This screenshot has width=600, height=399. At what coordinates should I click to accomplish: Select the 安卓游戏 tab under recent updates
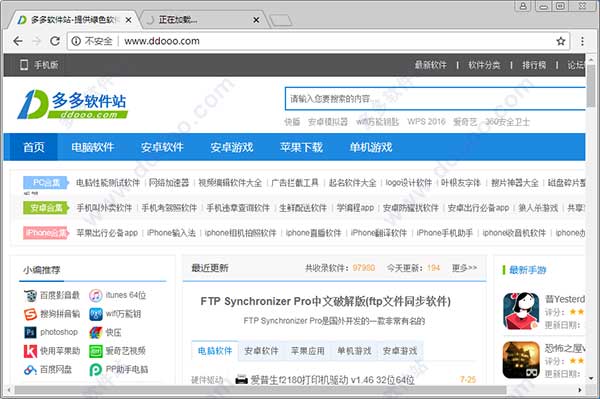pyautogui.click(x=400, y=350)
